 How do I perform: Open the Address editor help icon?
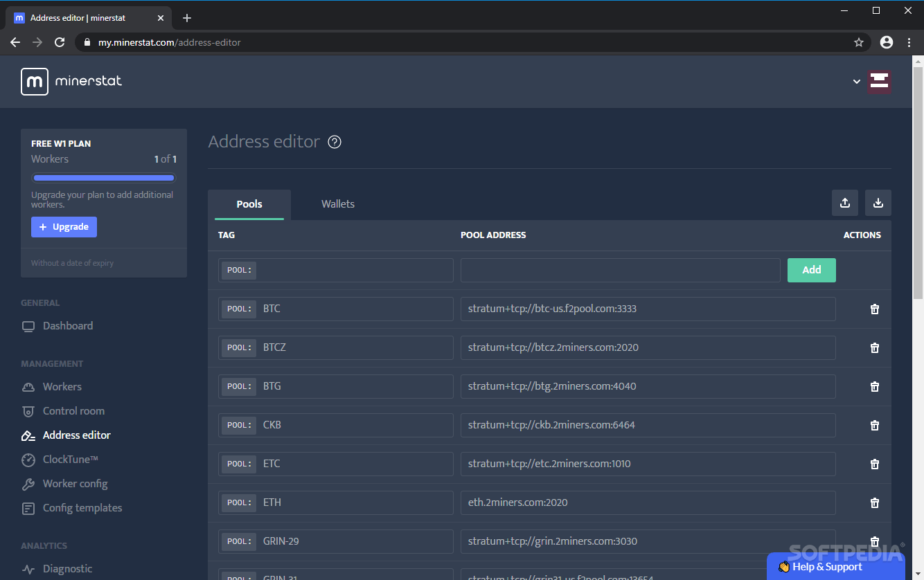pos(335,142)
